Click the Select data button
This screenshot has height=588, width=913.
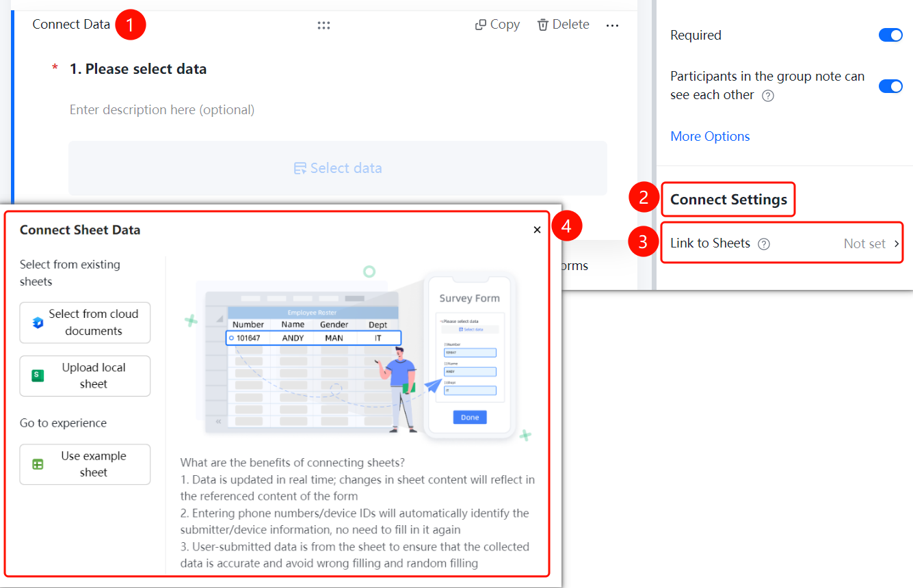pos(338,168)
